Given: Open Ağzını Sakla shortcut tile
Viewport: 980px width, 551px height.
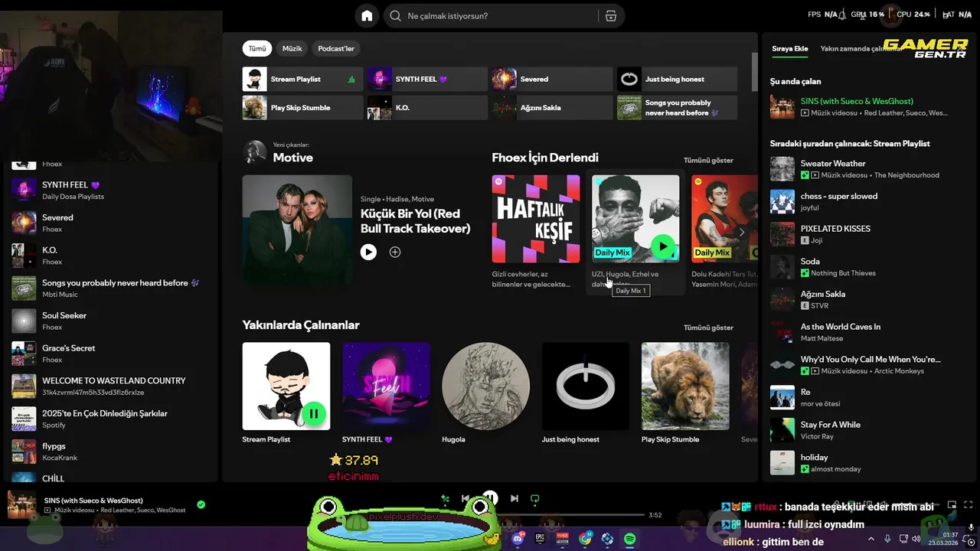Looking at the screenshot, I should tap(552, 108).
